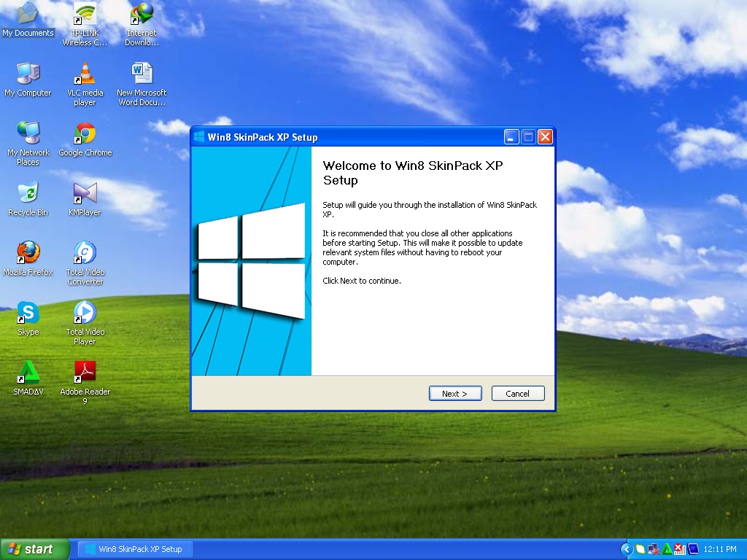Launch KMPlayer

(x=85, y=192)
